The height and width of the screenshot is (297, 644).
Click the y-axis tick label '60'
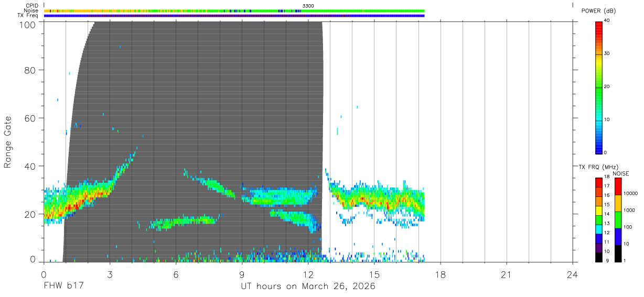click(29, 118)
